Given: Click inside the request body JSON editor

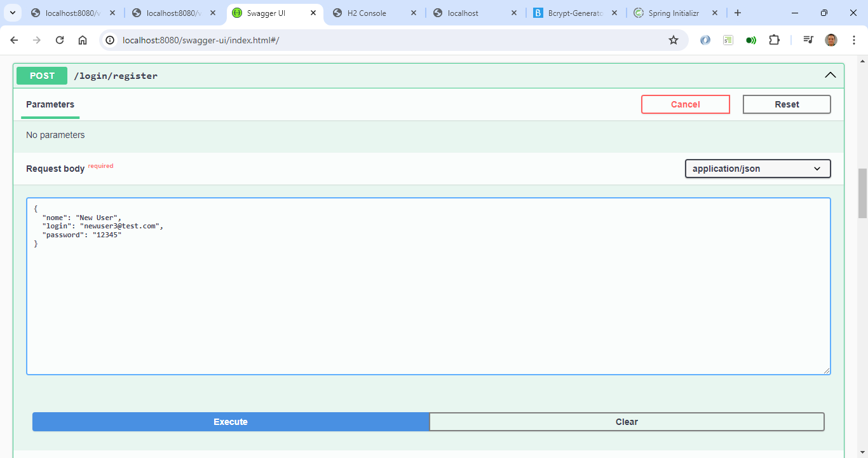Looking at the screenshot, I should coord(428,286).
